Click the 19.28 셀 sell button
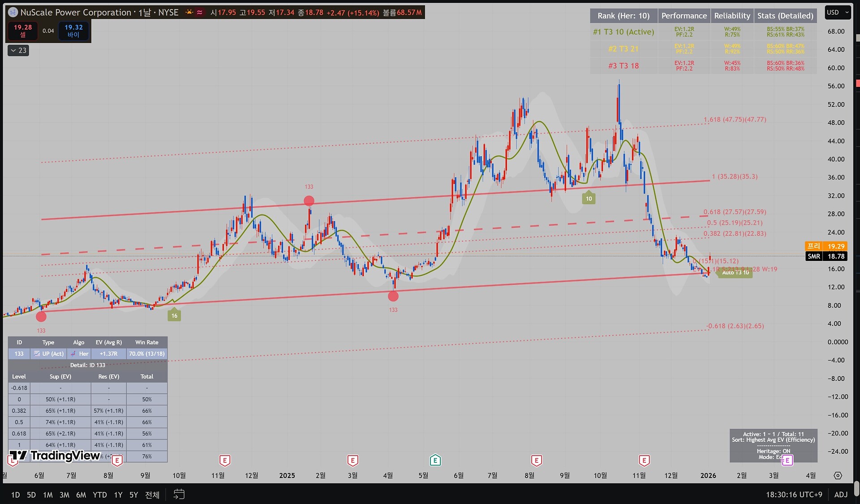 point(23,30)
